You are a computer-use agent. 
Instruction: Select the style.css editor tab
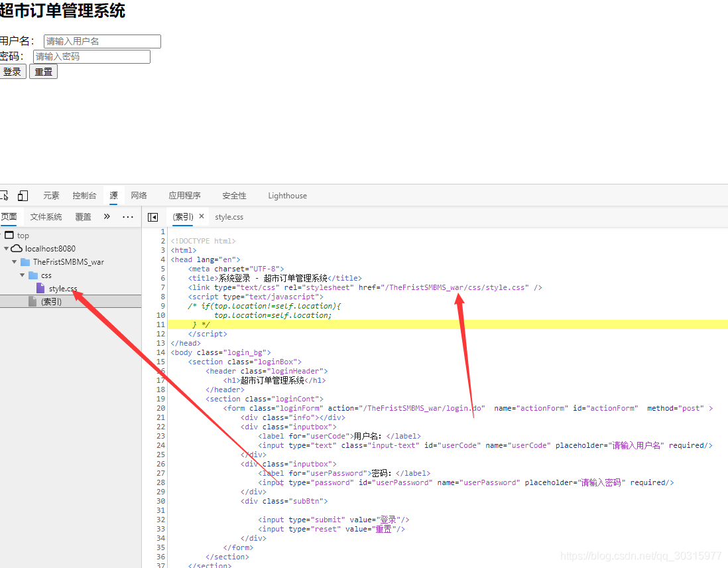[x=229, y=216]
